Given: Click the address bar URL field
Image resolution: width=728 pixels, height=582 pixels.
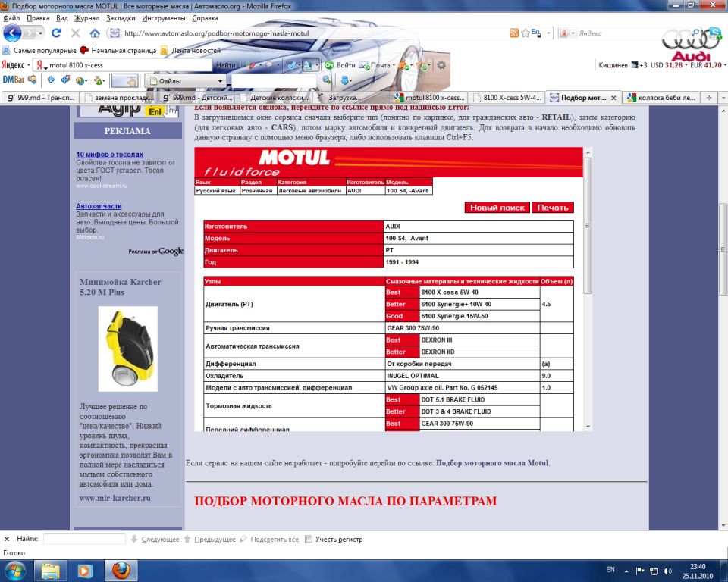Looking at the screenshot, I should click(314, 33).
